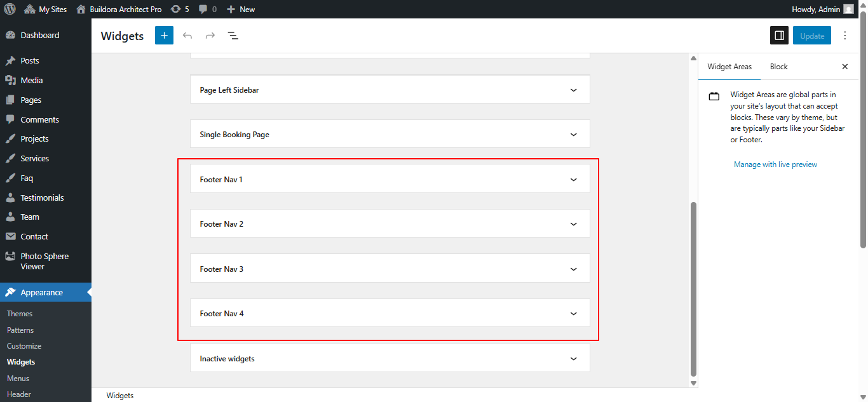Expand the Footer Nav 2 widget area

point(390,224)
